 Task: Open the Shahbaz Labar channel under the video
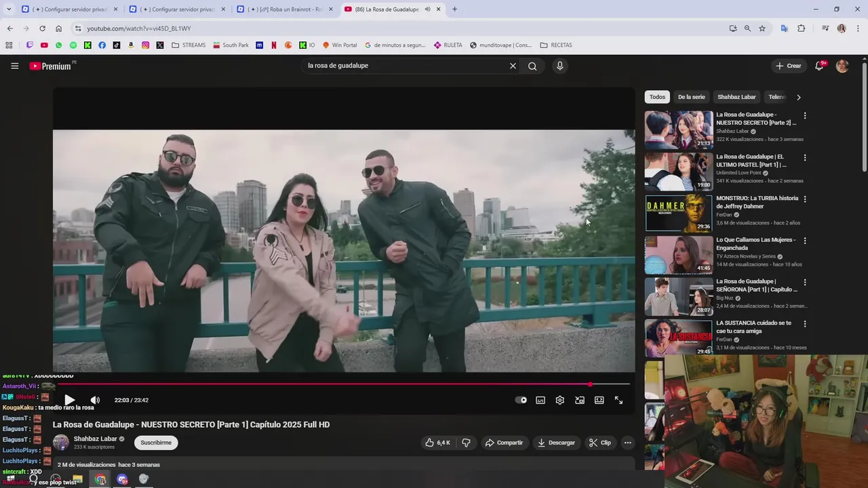[x=96, y=439]
